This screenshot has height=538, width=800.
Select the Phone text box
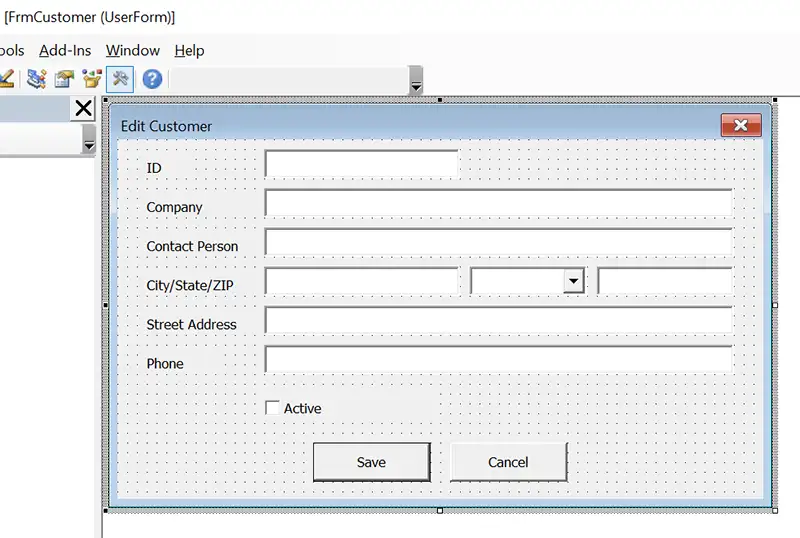point(498,359)
